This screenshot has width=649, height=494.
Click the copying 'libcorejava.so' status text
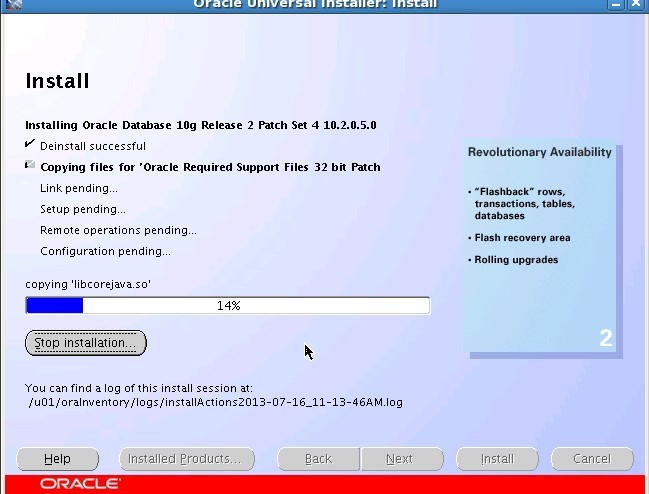pyautogui.click(x=88, y=284)
